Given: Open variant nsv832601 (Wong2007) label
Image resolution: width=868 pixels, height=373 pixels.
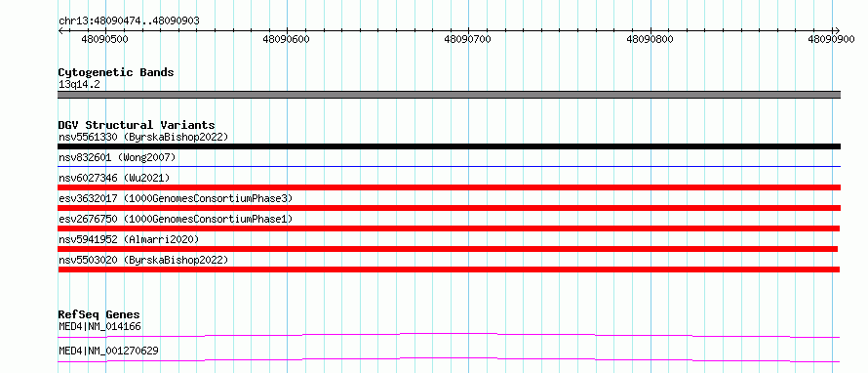Looking at the screenshot, I should click(x=117, y=158).
